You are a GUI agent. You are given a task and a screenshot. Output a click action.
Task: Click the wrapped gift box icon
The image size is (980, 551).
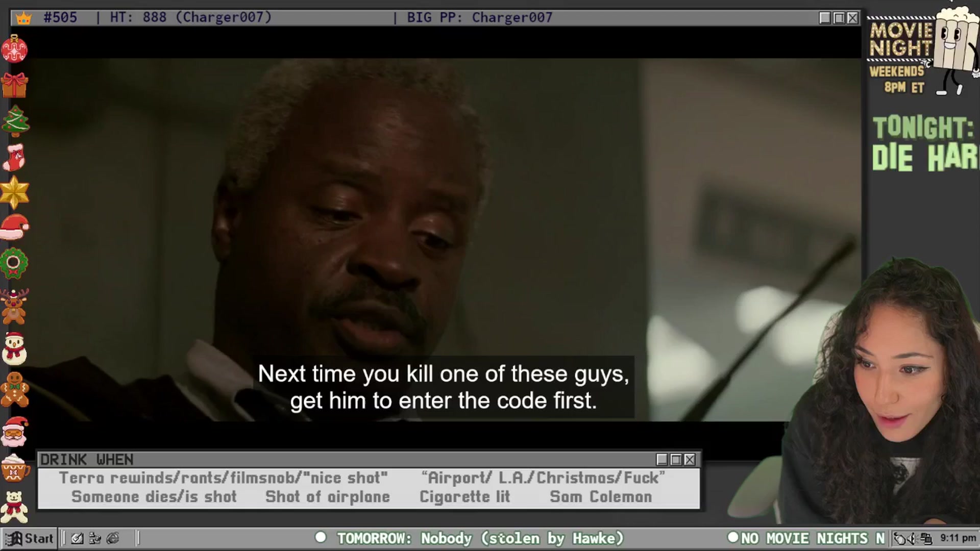pos(14,85)
